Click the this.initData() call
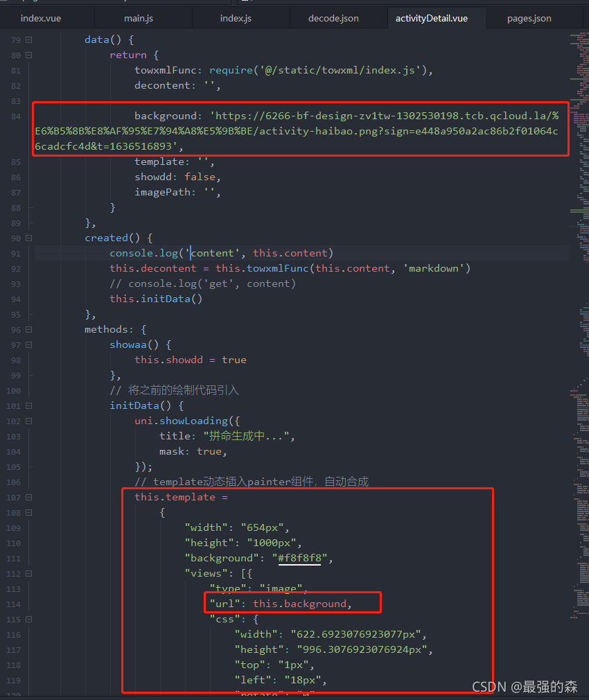The width and height of the screenshot is (589, 700). (x=156, y=299)
